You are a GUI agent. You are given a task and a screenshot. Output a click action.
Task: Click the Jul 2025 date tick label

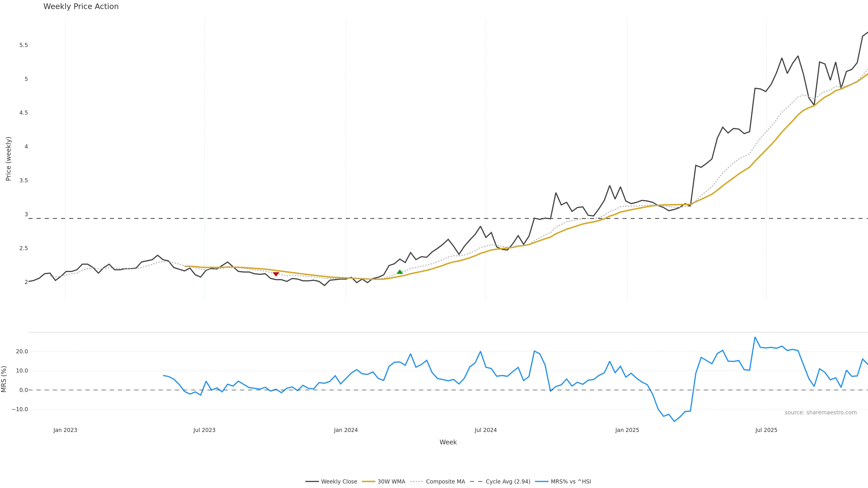point(766,430)
